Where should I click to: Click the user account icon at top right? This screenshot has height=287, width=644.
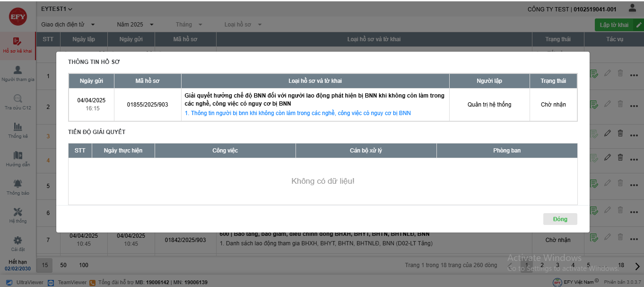(x=632, y=8)
